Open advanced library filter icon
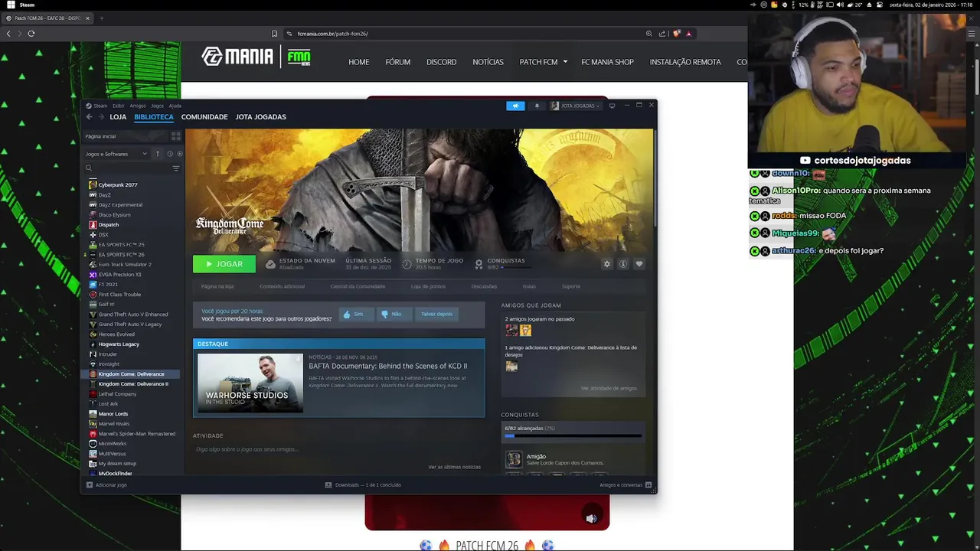 tap(176, 168)
